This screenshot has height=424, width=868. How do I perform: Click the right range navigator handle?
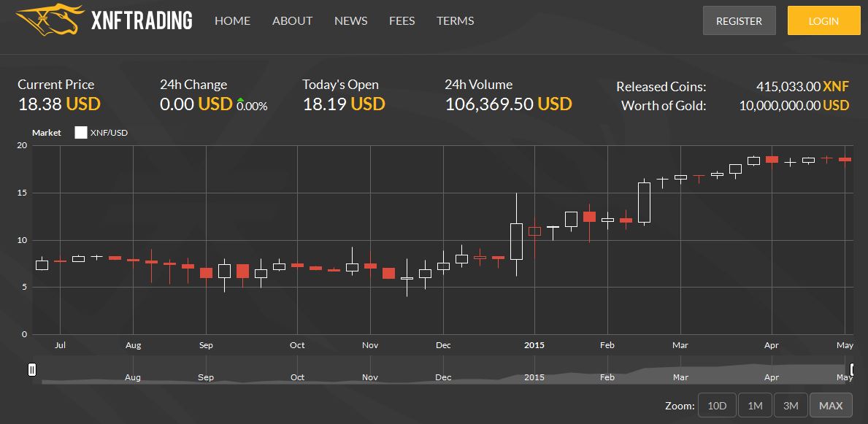(853, 370)
